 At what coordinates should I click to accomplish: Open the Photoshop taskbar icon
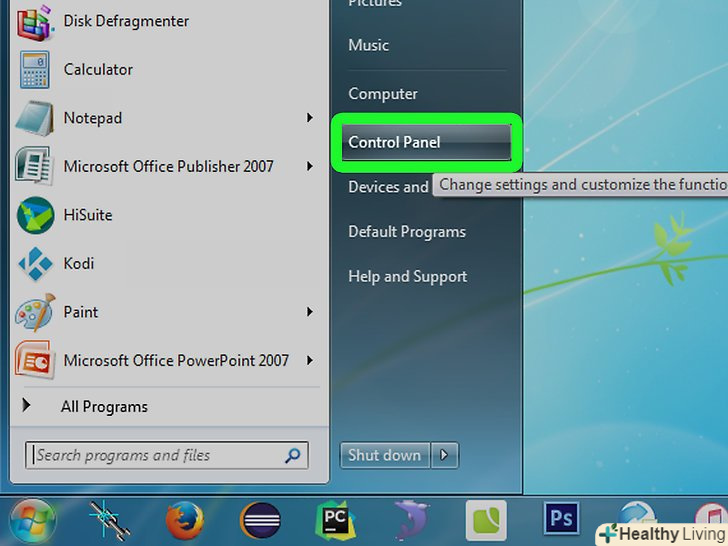coord(561,518)
